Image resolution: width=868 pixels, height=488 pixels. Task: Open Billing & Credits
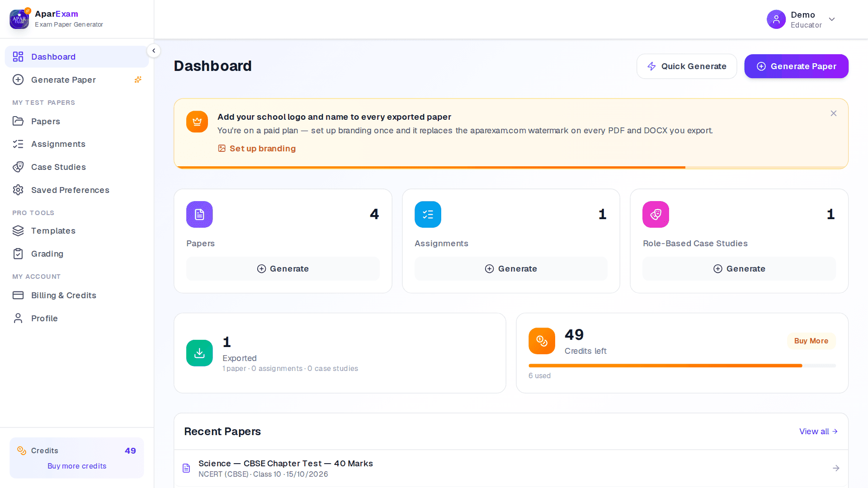point(77,295)
